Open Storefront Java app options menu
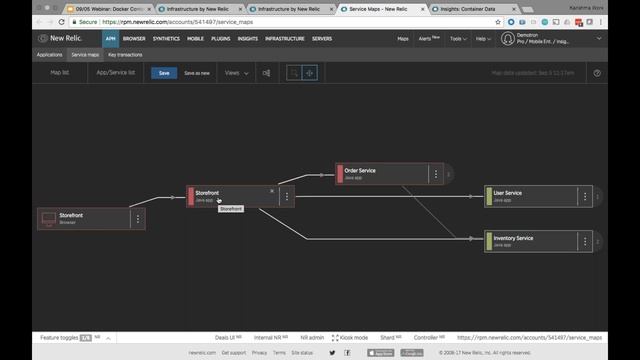Screen dimensions: 640x360 pos(287,196)
